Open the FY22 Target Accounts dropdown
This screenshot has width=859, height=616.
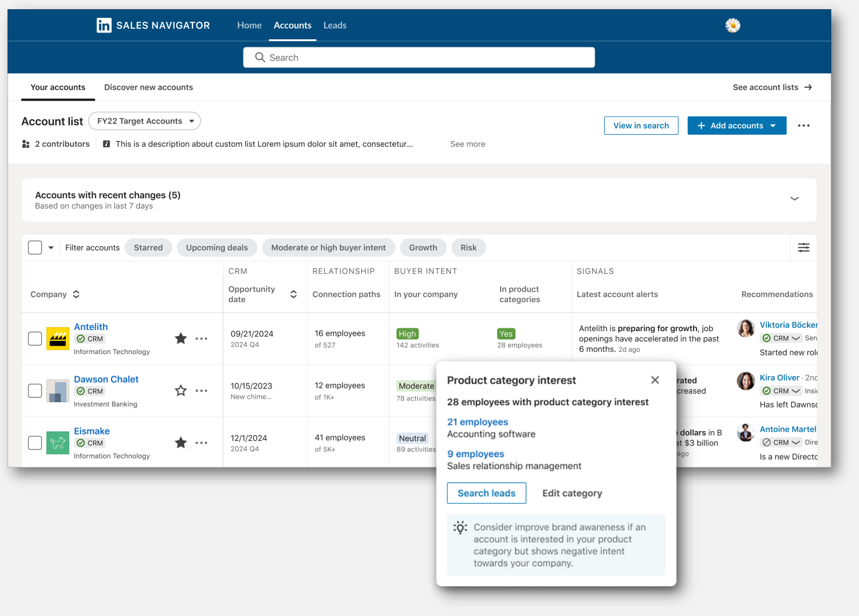(x=145, y=121)
